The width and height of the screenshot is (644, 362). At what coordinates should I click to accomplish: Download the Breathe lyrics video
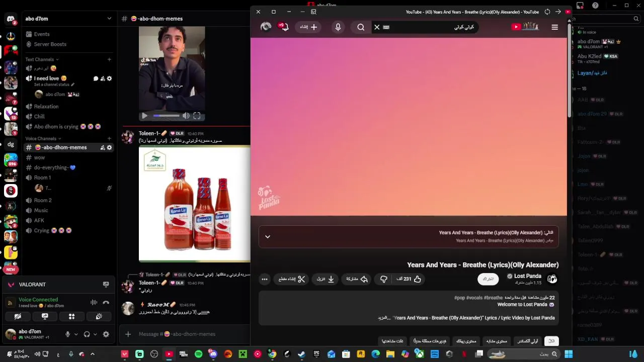click(325, 279)
